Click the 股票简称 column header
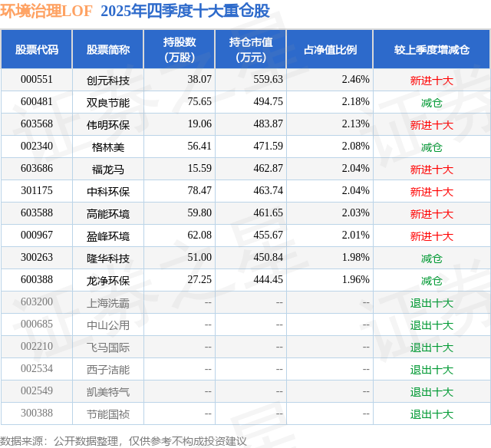491x448 pixels. coord(108,49)
